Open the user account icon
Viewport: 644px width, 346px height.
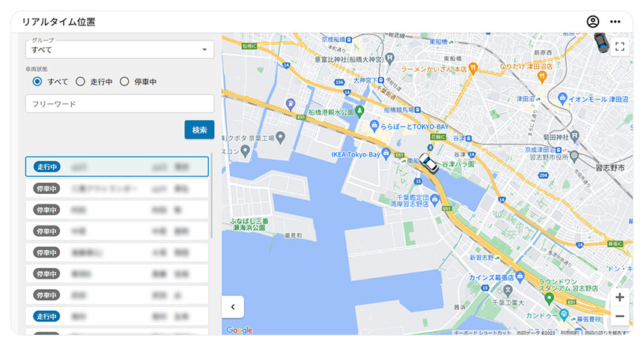point(592,22)
